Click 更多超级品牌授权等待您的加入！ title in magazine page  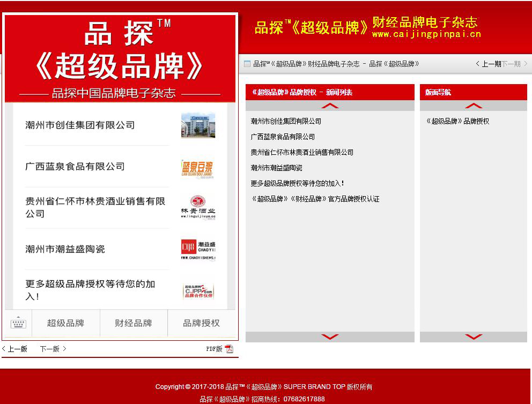coord(90,290)
